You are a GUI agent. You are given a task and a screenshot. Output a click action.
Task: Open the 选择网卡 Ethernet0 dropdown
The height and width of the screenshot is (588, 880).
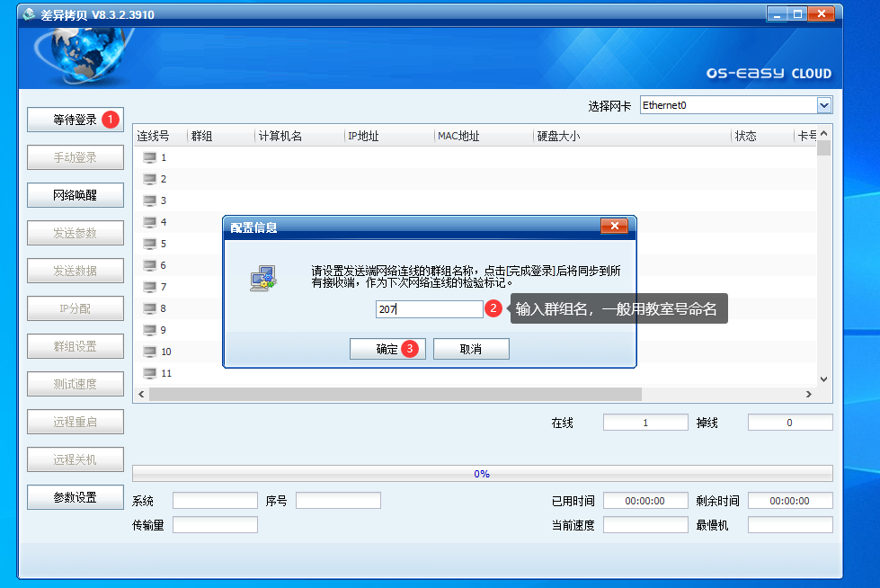click(x=824, y=106)
